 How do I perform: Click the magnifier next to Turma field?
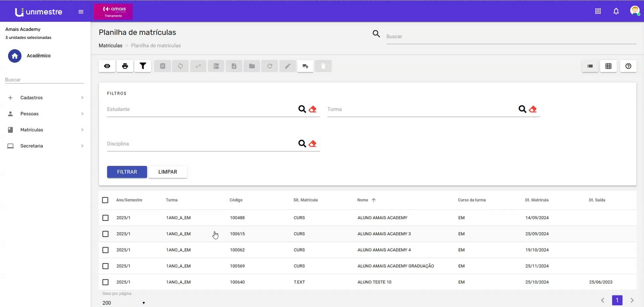coord(522,109)
